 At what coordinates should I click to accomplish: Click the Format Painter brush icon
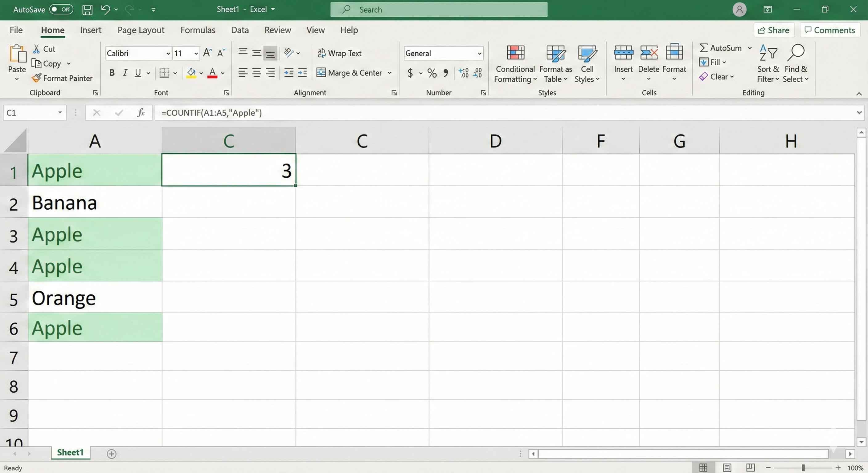point(36,78)
